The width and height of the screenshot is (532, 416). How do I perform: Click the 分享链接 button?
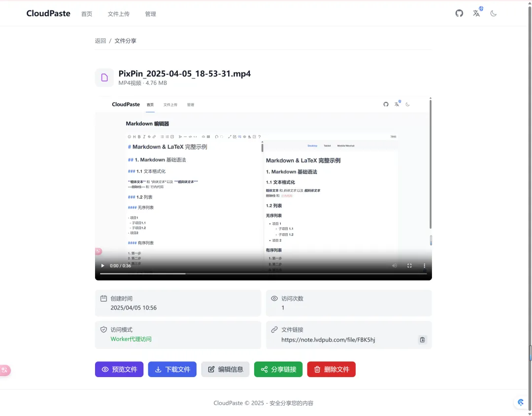point(278,369)
